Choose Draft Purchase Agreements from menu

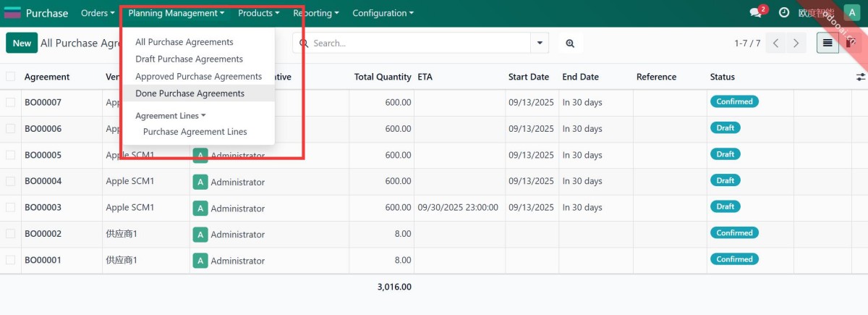[189, 59]
